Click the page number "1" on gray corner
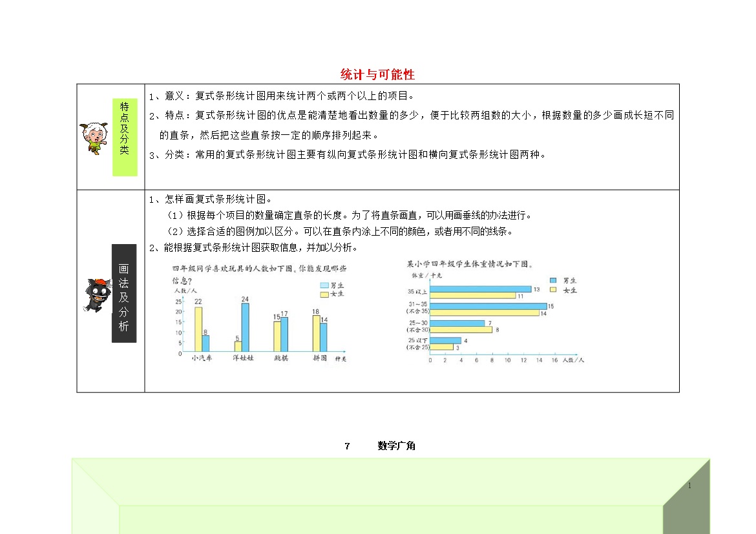The width and height of the screenshot is (756, 534). 689,486
